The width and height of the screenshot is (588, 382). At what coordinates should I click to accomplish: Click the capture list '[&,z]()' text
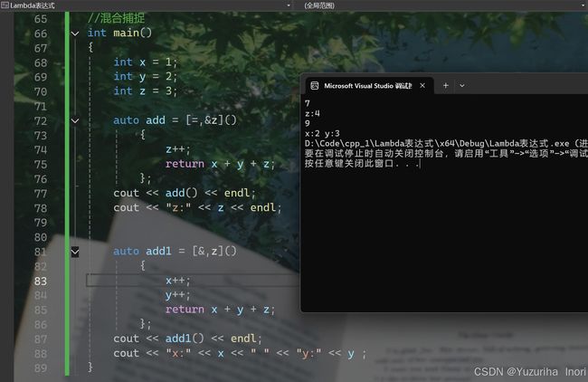(x=214, y=251)
